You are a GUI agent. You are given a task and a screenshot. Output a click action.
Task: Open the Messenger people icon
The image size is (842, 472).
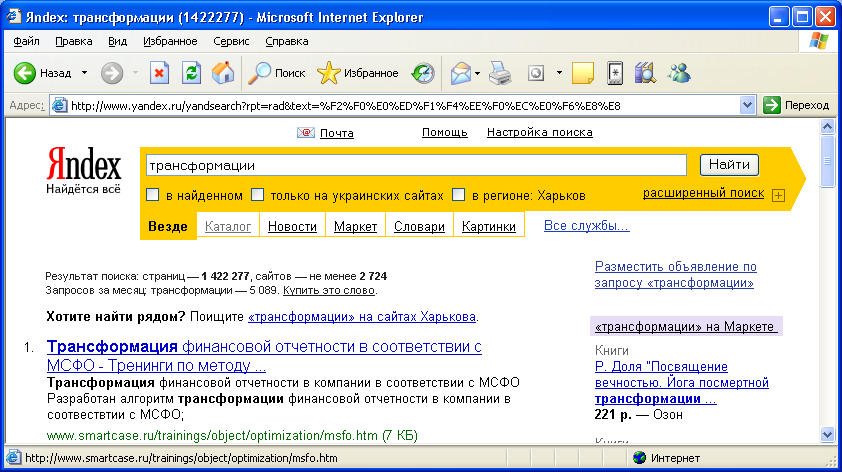tap(679, 73)
